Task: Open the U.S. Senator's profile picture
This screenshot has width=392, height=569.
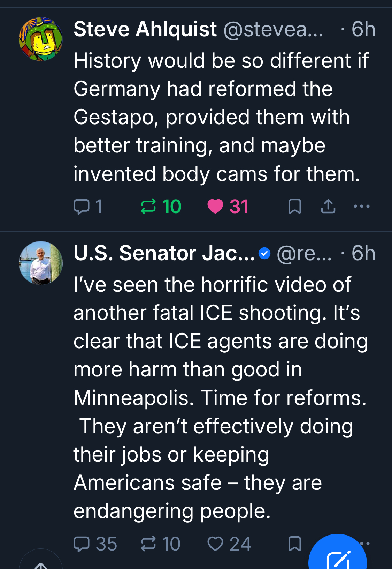Action: [41, 263]
